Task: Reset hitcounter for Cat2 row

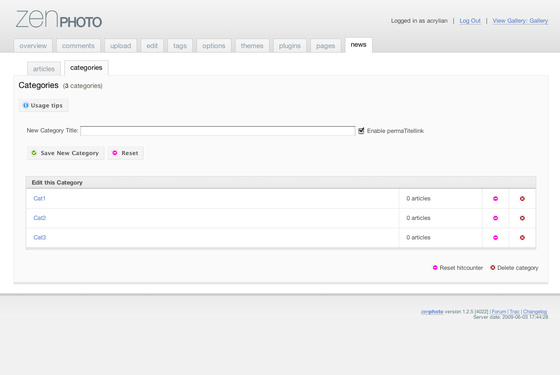Action: pyautogui.click(x=495, y=218)
